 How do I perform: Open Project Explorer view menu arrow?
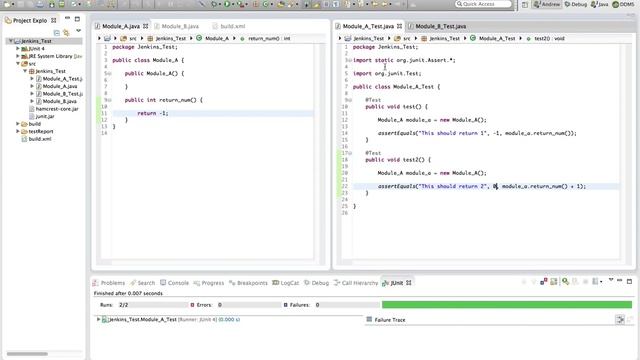pos(78,31)
